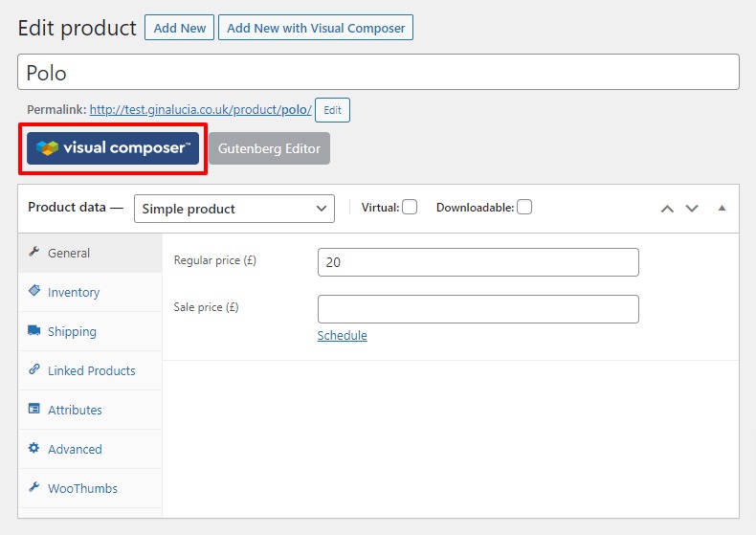756x535 pixels.
Task: Switch to the General tab
Action: coord(90,253)
